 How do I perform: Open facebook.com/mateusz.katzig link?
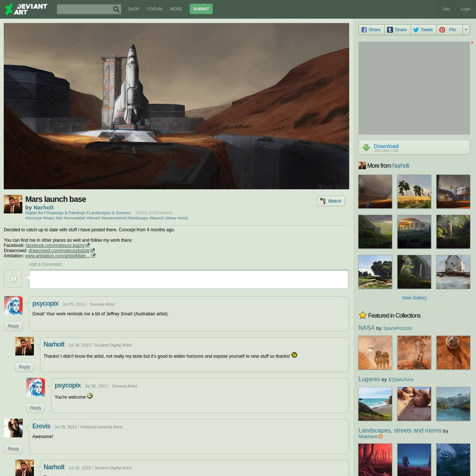[x=55, y=245]
